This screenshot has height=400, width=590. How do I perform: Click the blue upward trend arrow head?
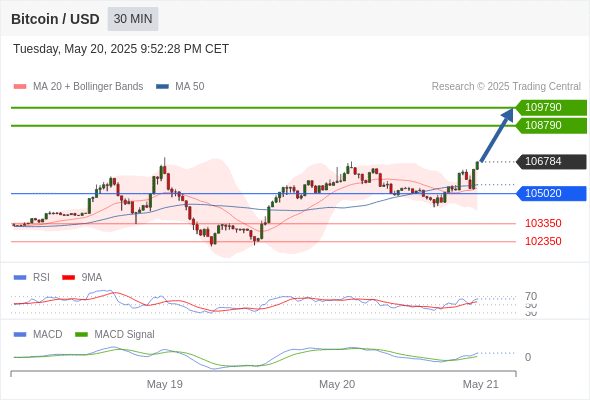pyautogui.click(x=508, y=114)
